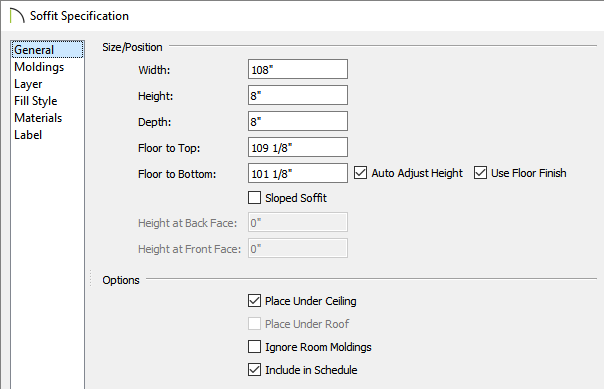The image size is (604, 389).
Task: Click the Depth input field
Action: coord(298,121)
